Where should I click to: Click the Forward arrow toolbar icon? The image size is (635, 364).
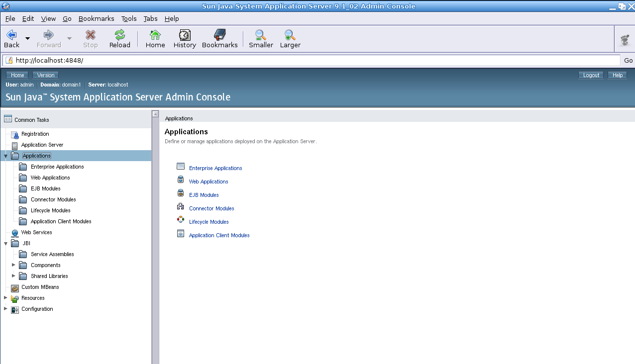pyautogui.click(x=48, y=35)
